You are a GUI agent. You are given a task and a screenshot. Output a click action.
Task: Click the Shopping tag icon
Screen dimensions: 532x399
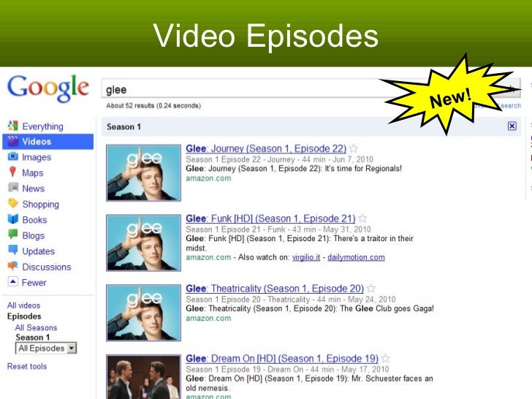[x=13, y=203]
